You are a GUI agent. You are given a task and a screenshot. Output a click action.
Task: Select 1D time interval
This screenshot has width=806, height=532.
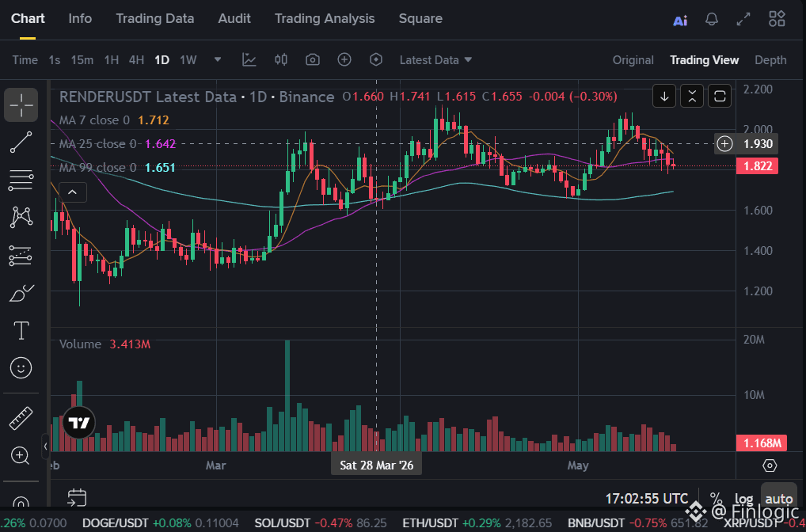(162, 60)
